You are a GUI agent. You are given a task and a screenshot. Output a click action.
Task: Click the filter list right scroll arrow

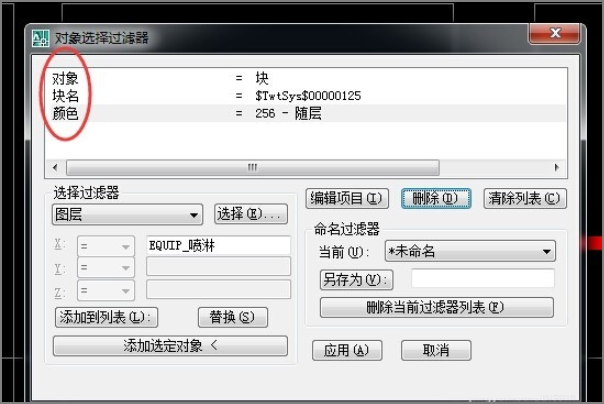557,168
